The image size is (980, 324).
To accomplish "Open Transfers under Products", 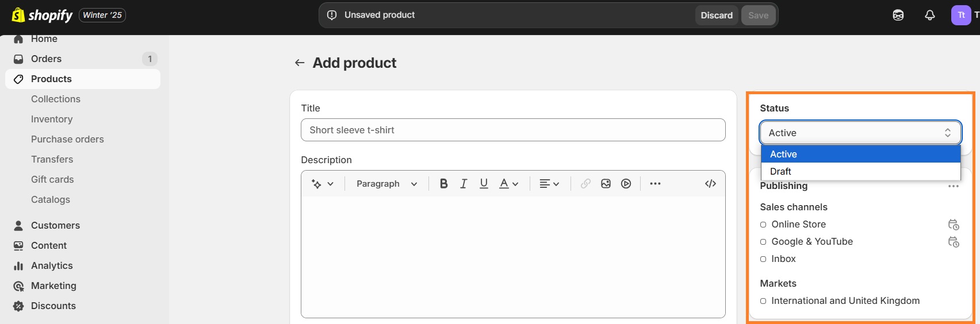I will pyautogui.click(x=52, y=159).
